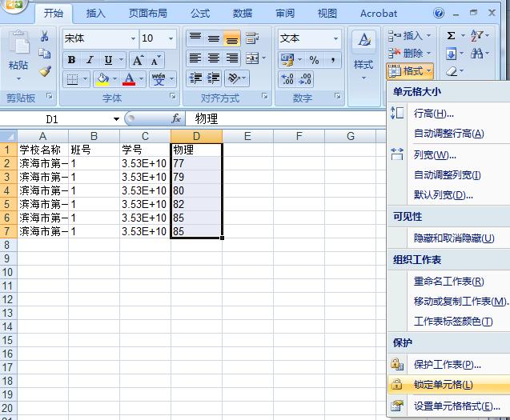The height and width of the screenshot is (420, 510).
Task: Choose 行高(H)... from format menu
Action: [x=449, y=114]
